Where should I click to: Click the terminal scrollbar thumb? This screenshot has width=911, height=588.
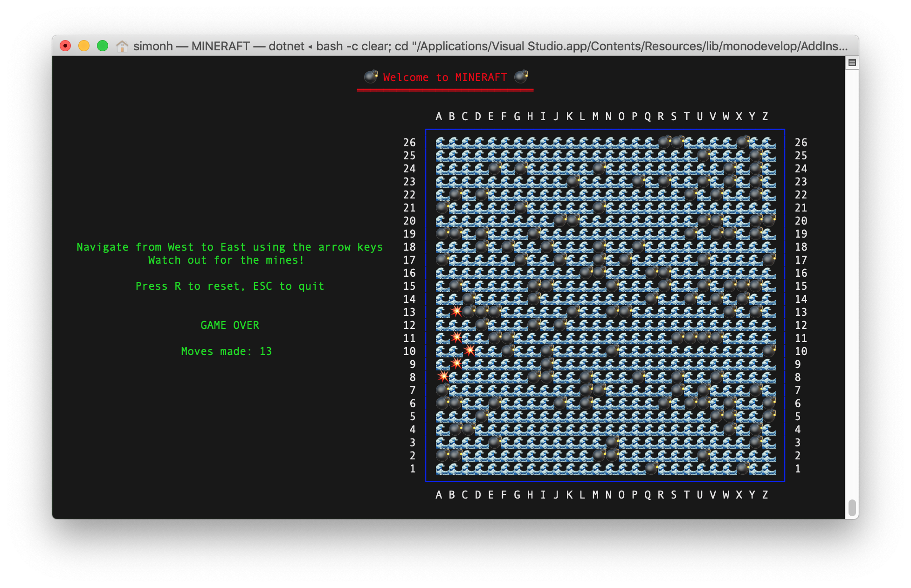[852, 508]
